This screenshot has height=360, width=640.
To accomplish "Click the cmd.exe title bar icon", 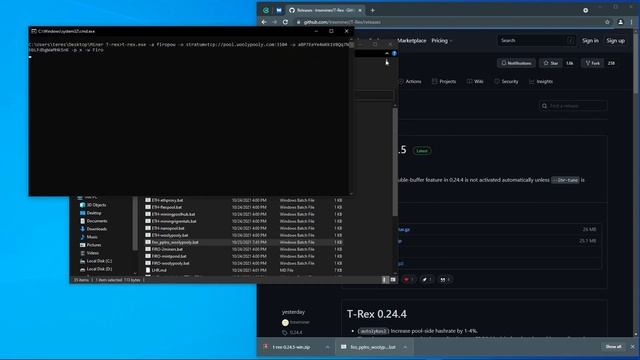I will tap(34, 31).
